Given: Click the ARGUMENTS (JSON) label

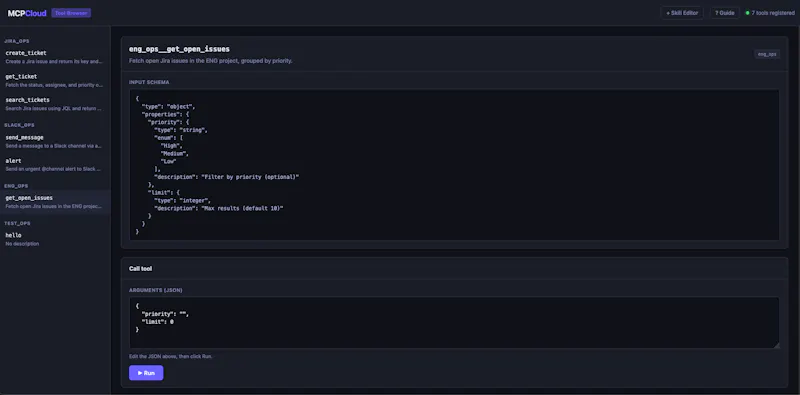Looking at the screenshot, I should tap(156, 290).
